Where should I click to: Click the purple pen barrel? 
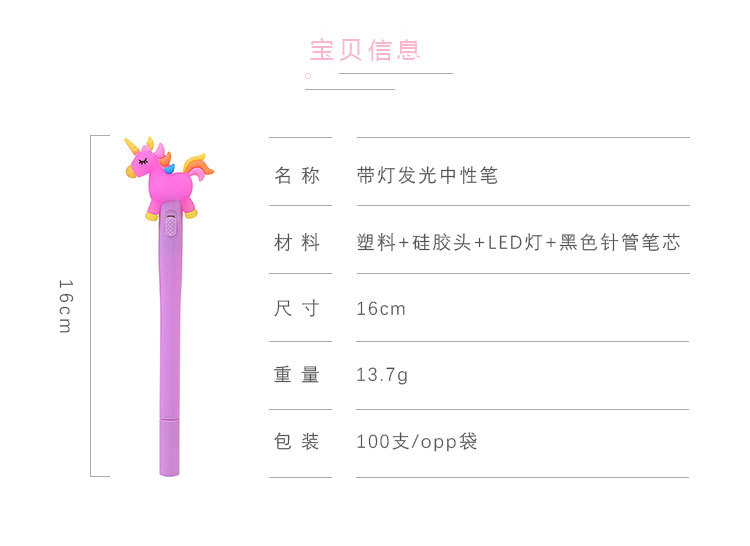(170, 320)
